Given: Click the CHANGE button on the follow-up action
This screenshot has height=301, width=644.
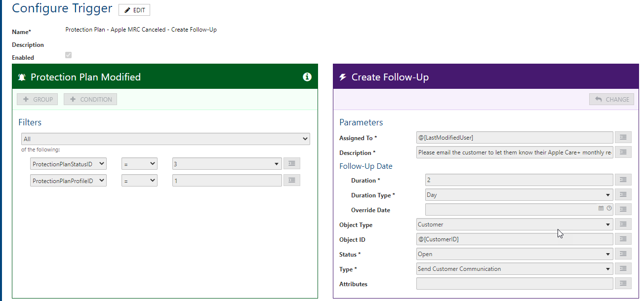Looking at the screenshot, I should click(x=611, y=99).
